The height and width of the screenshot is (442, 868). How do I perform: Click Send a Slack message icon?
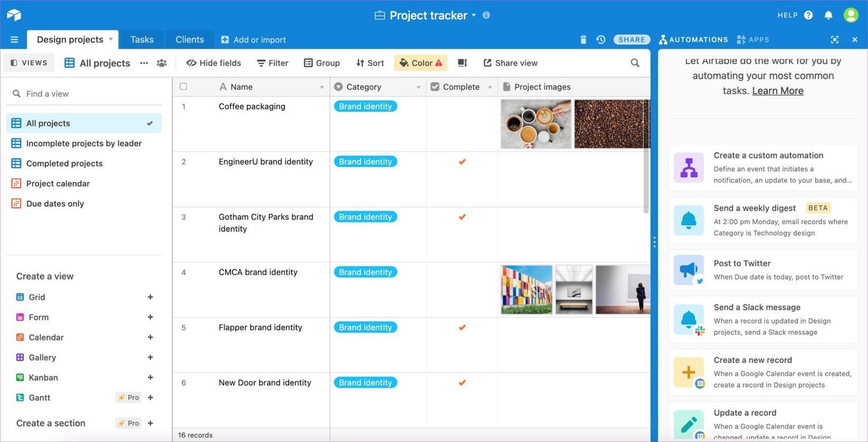click(x=689, y=320)
